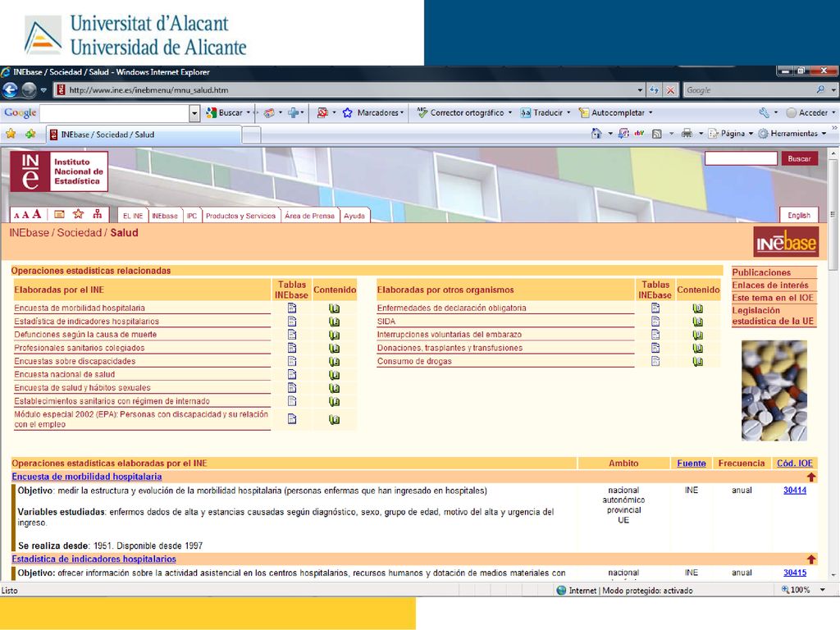Open the Traducir dropdown in Google toolbar

tap(568, 112)
